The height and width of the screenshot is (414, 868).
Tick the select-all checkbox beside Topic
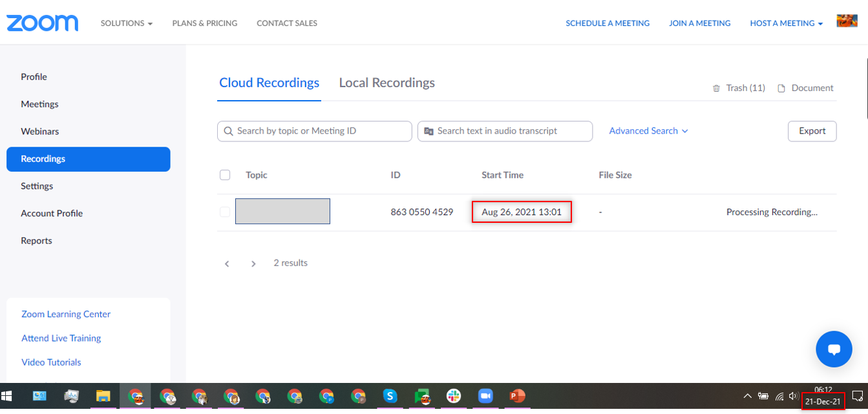(x=225, y=175)
